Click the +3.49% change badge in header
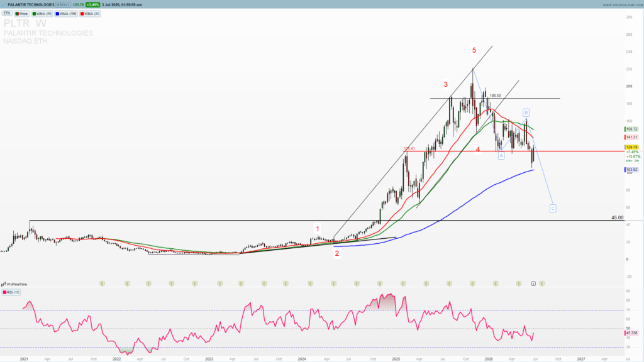This screenshot has width=644, height=362. pos(93,4)
